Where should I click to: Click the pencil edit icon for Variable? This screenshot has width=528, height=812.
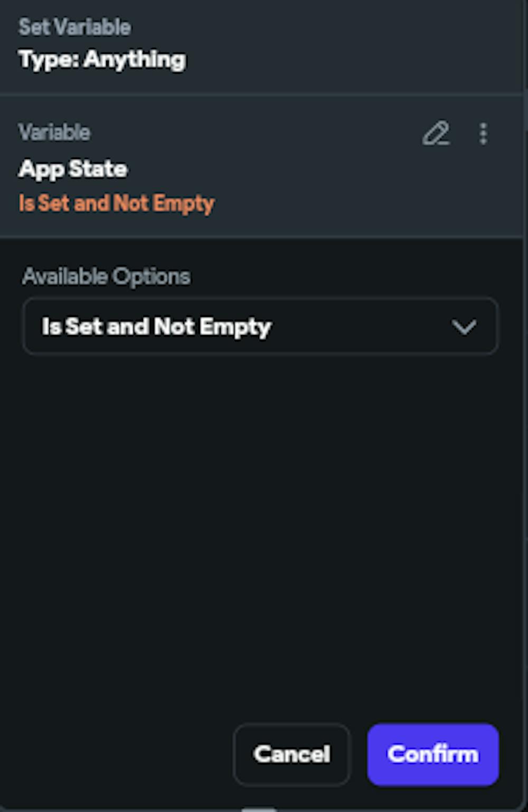click(x=436, y=134)
